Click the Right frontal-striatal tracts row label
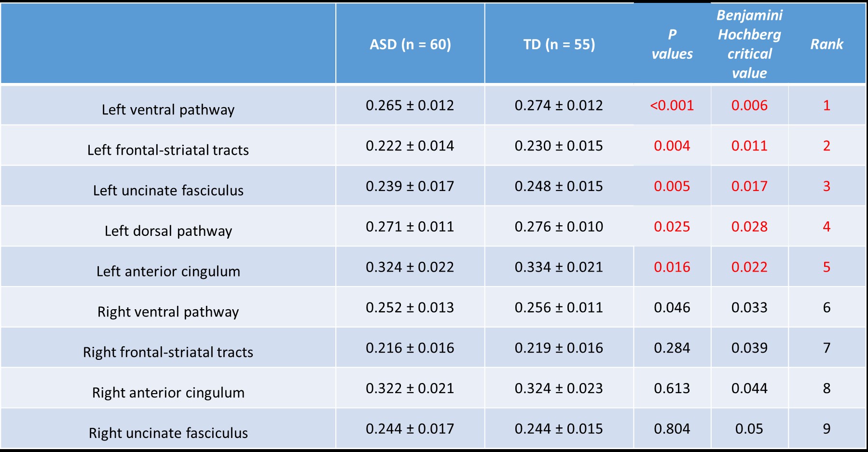Viewport: 868px width, 452px height. click(x=168, y=352)
